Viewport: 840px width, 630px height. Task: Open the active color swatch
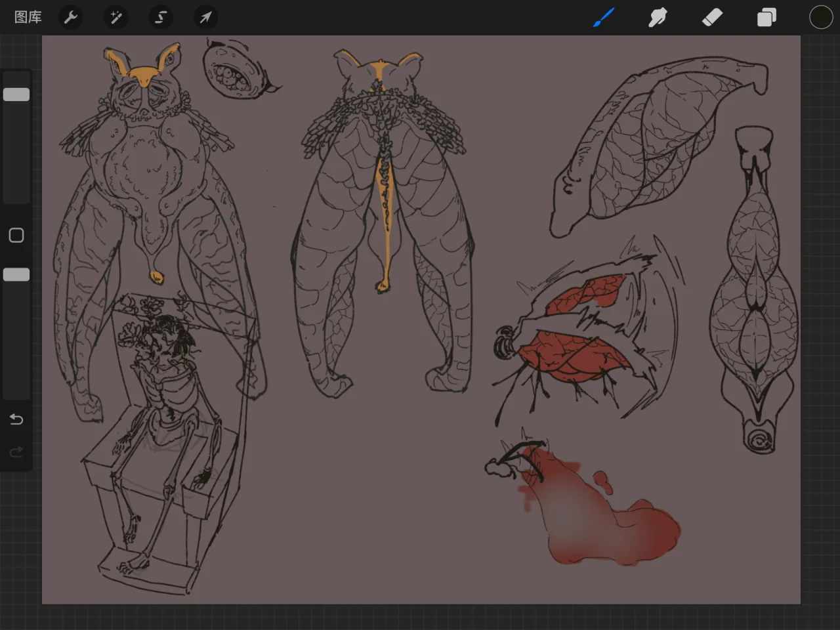coord(821,17)
